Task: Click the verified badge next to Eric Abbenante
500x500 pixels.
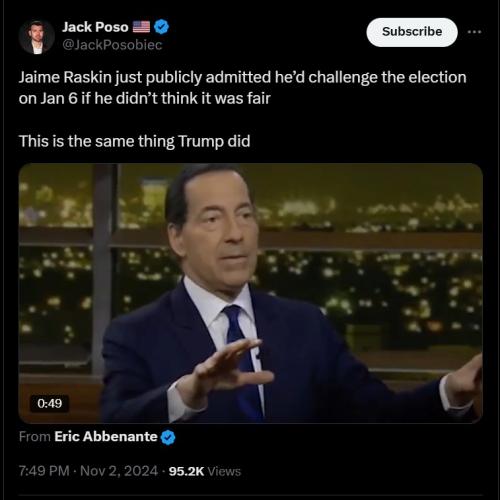Action: pos(168,437)
